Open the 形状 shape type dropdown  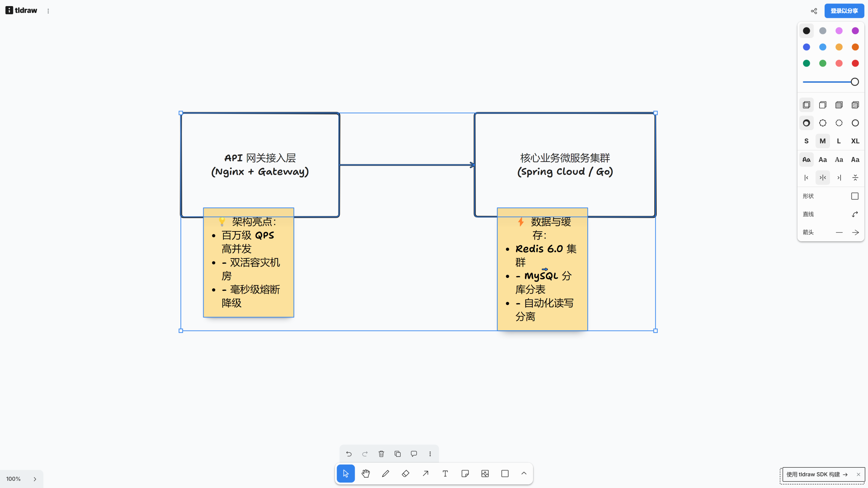pos(855,196)
